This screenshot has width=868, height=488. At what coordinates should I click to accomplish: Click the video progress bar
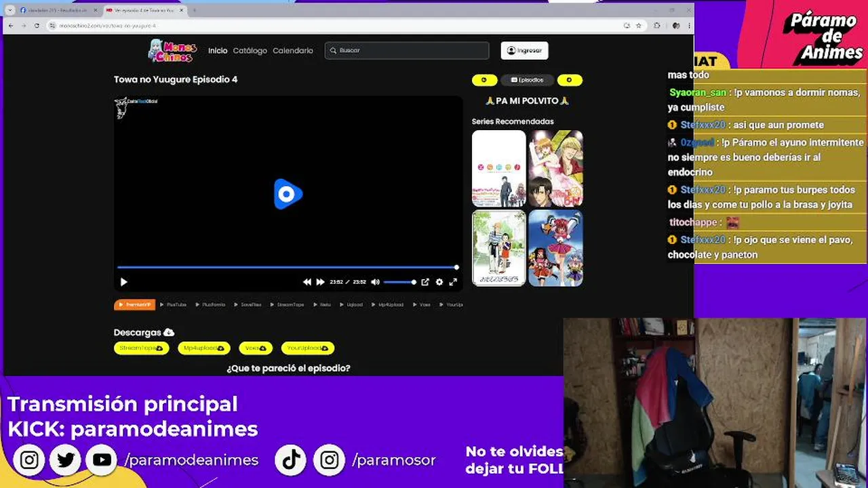point(288,267)
